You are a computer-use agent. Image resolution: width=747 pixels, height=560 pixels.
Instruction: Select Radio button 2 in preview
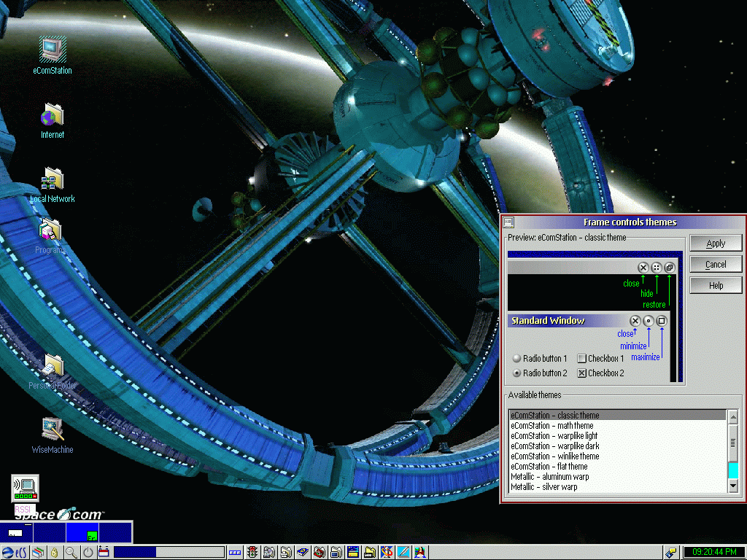pos(516,373)
